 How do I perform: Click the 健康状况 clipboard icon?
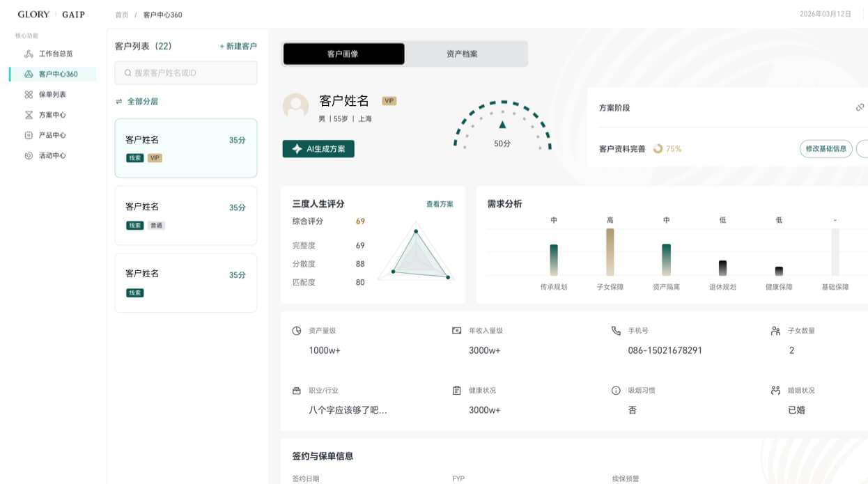(456, 391)
